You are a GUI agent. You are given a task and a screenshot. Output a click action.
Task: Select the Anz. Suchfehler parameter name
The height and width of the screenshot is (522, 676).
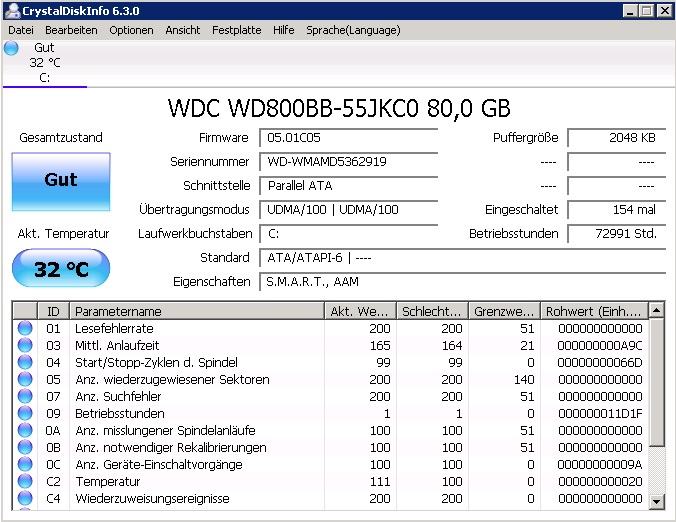point(118,397)
